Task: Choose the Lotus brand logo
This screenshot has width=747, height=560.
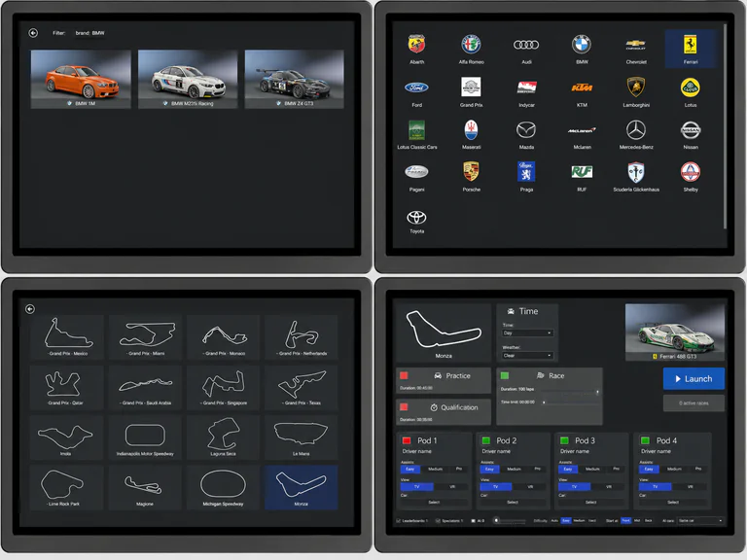Action: pyautogui.click(x=691, y=87)
